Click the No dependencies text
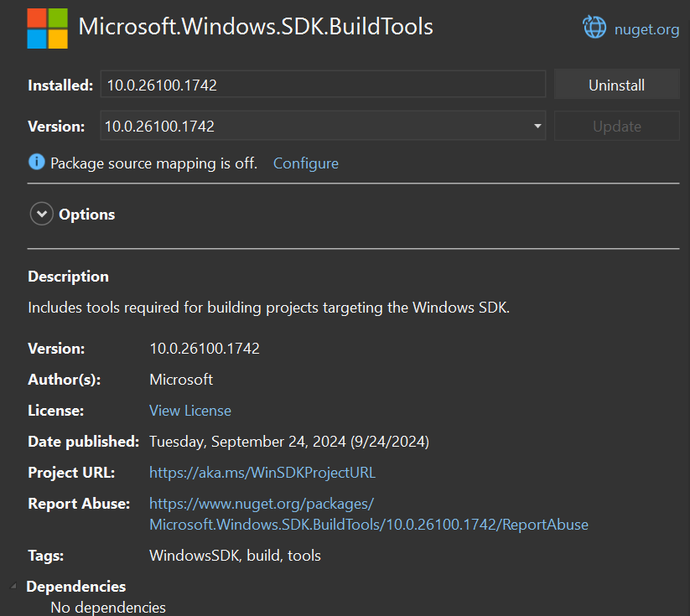 [108, 608]
